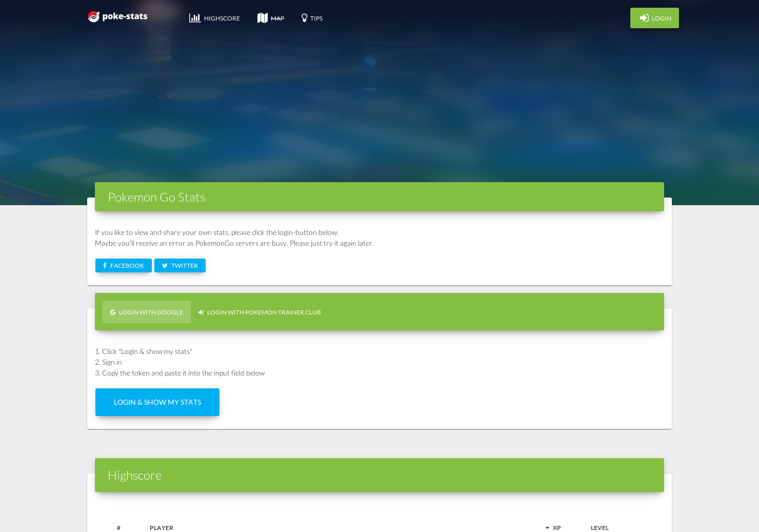The image size is (759, 532).
Task: Sort by XP using the caret arrow
Action: click(x=547, y=528)
